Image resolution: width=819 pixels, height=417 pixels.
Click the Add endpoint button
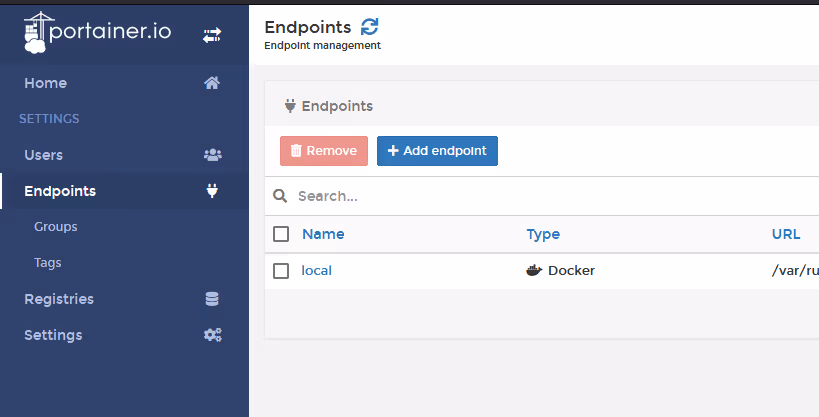437,151
